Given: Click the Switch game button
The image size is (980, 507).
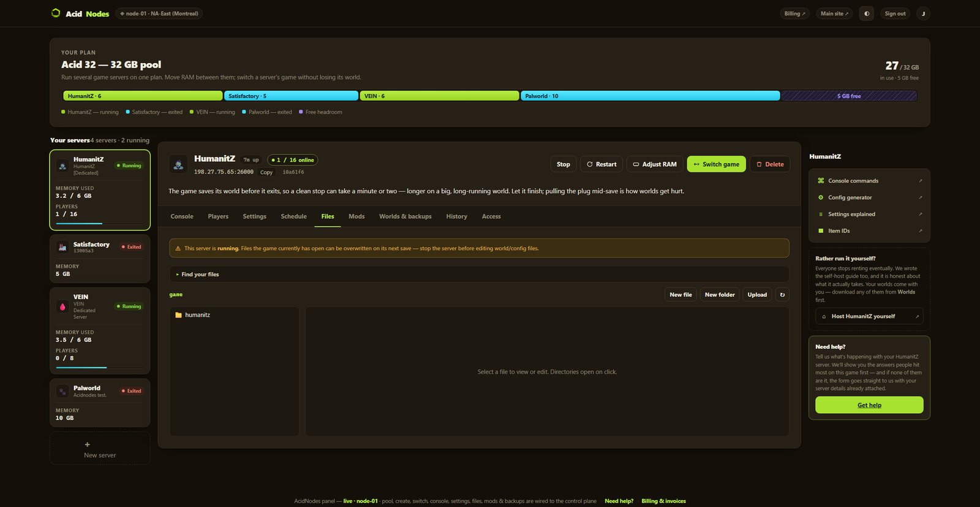Looking at the screenshot, I should (x=716, y=164).
